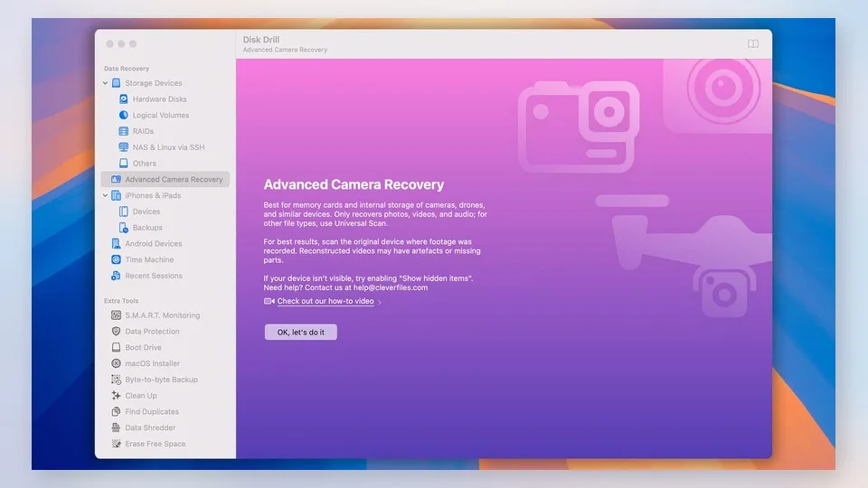Viewport: 868px width, 488px height.
Task: Click the OK, let's do it button
Action: (x=300, y=332)
